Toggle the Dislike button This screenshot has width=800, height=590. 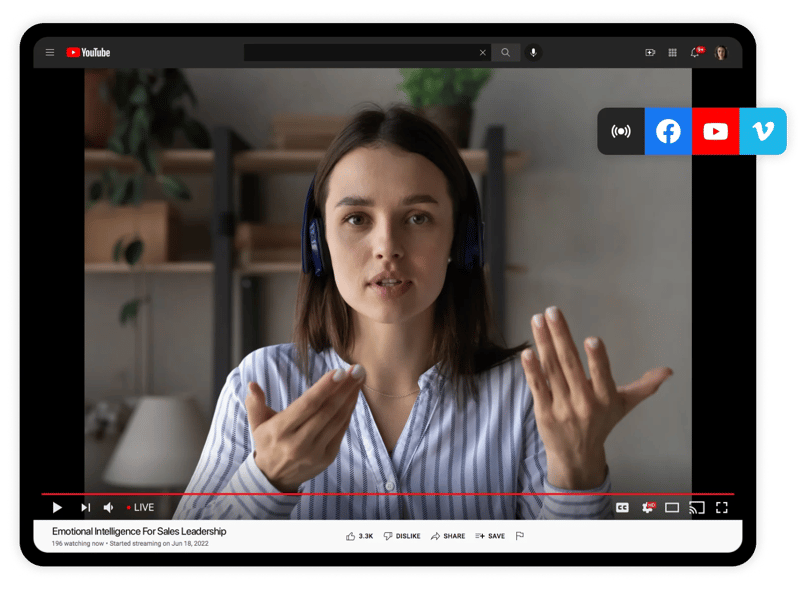click(x=400, y=536)
